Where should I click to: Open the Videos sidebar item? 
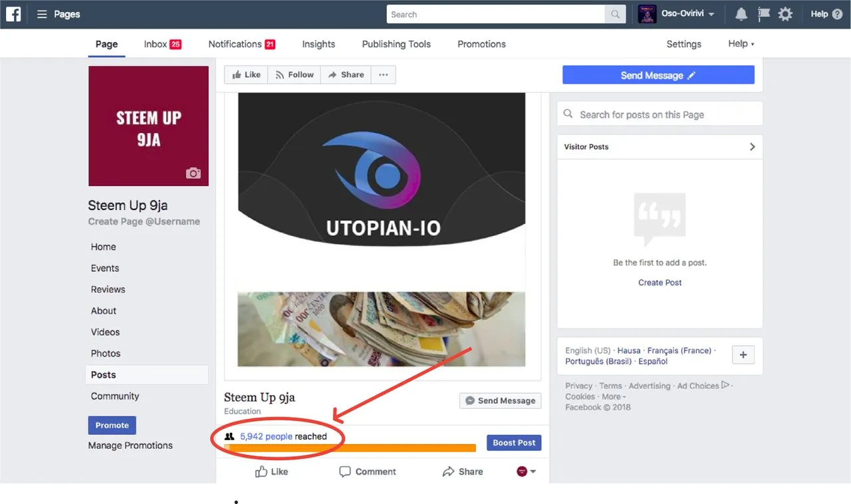(x=105, y=332)
